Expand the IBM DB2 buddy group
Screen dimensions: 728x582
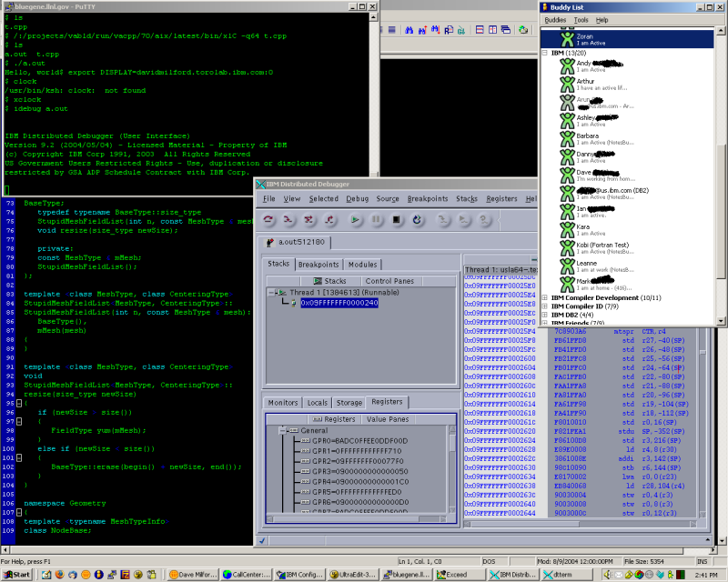coord(544,315)
